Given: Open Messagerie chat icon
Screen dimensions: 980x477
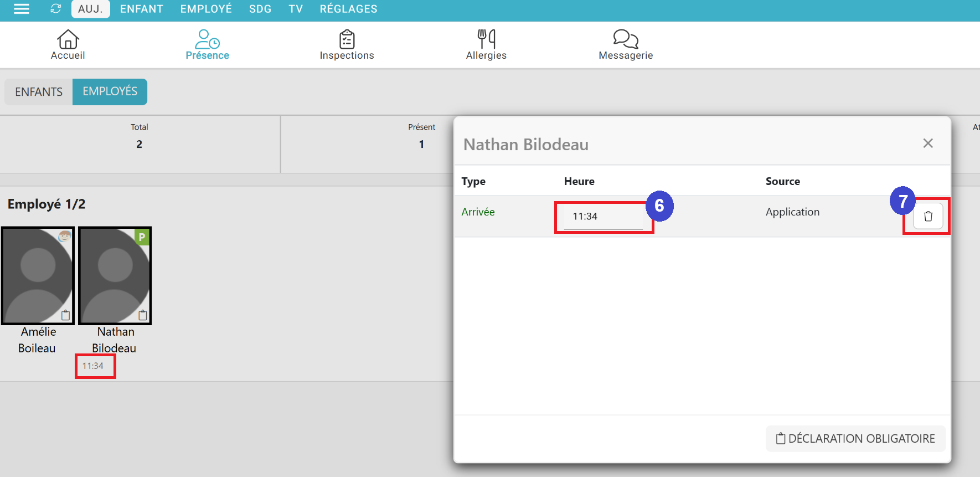Looking at the screenshot, I should coord(625,40).
